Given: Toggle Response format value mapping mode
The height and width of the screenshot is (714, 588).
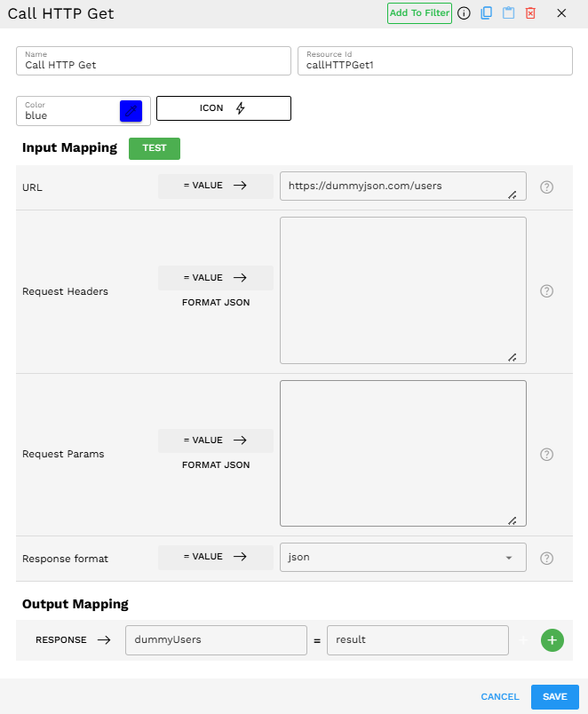Looking at the screenshot, I should pos(216,557).
